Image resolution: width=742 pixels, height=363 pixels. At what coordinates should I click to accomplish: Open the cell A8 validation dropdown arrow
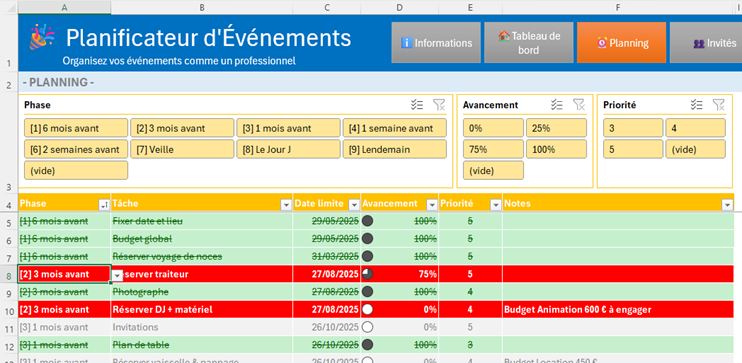117,275
